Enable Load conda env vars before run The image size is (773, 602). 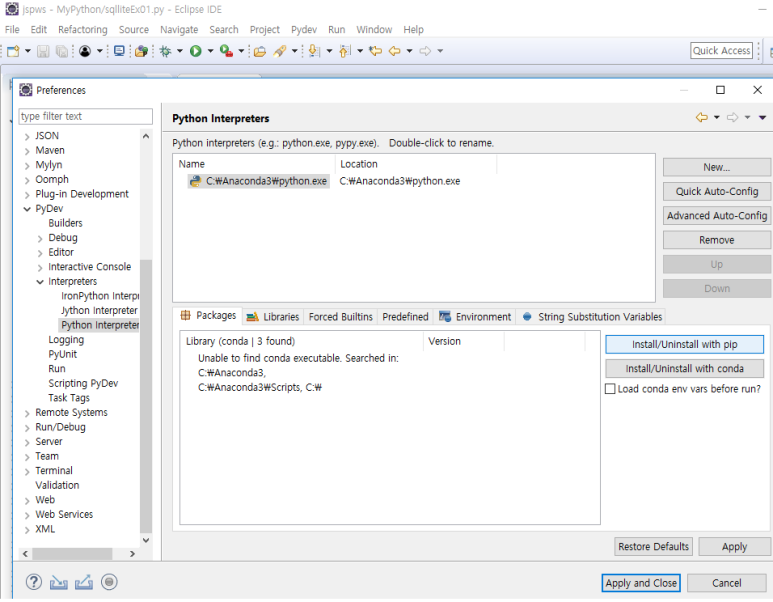pyautogui.click(x=610, y=389)
